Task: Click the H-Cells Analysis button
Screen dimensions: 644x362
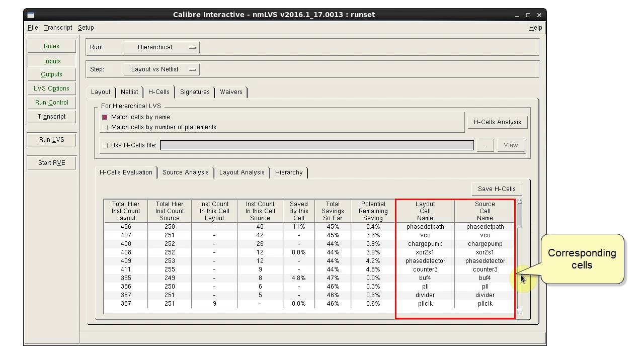Action: tap(498, 122)
